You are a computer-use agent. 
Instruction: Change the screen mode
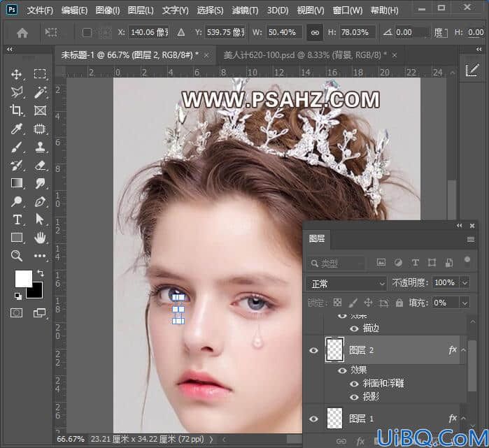[x=40, y=312]
